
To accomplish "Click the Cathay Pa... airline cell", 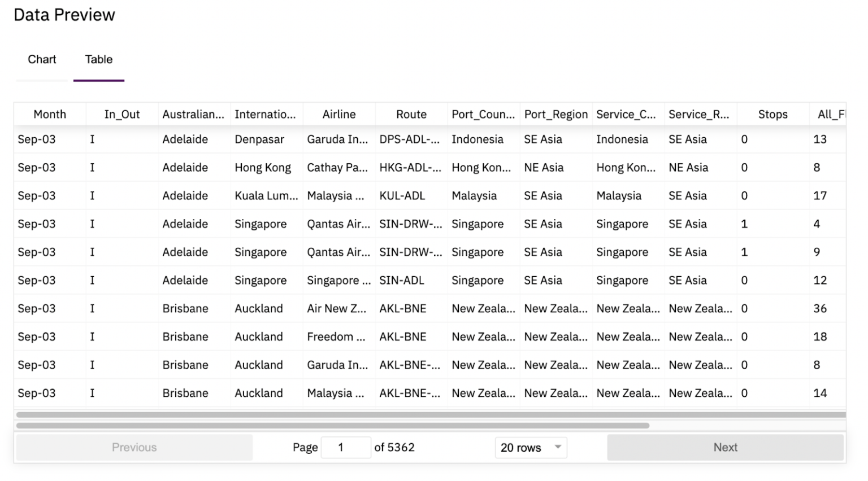I will pos(337,168).
